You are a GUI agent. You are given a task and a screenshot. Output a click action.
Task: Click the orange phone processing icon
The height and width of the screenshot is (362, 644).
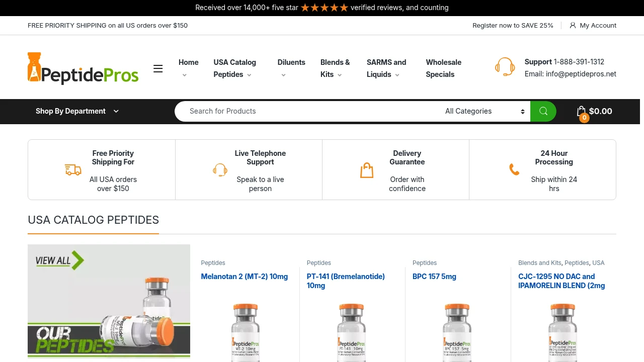tap(514, 170)
